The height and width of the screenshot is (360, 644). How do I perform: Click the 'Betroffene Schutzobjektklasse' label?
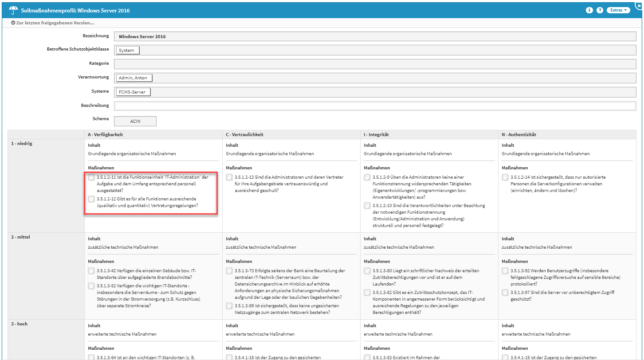(78, 49)
